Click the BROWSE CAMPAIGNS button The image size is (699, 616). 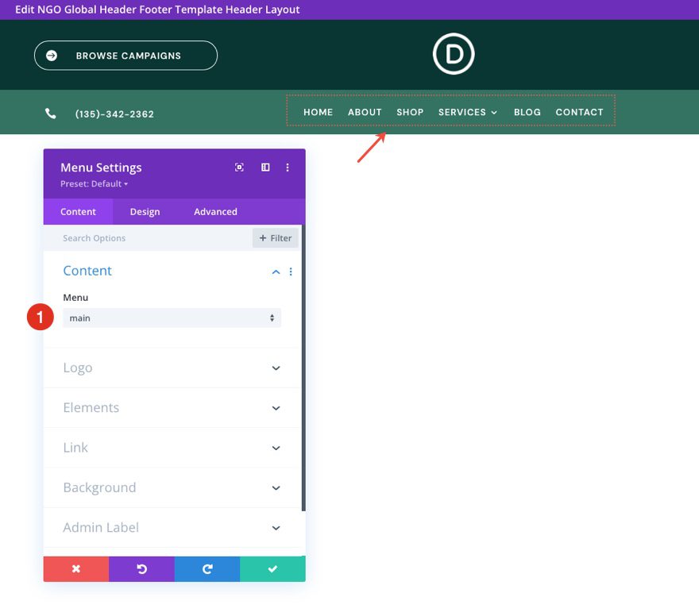[125, 55]
